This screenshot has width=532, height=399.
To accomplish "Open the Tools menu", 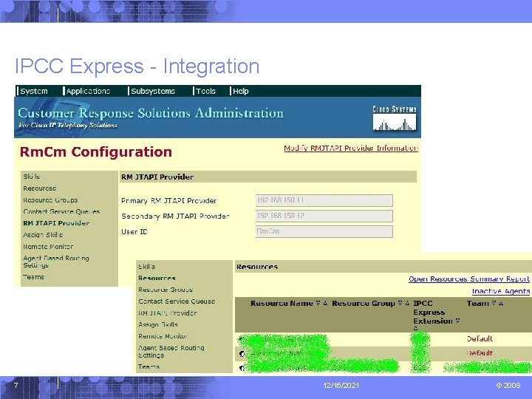I will click(205, 91).
